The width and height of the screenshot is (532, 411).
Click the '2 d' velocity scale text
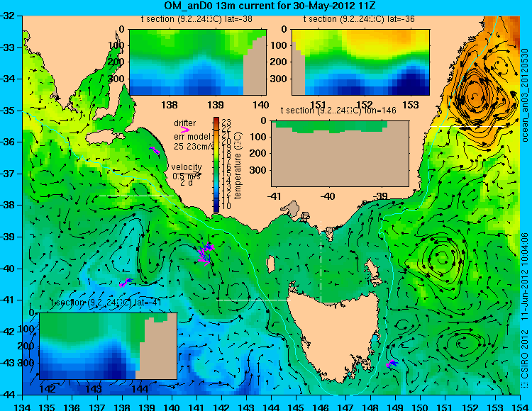point(186,183)
